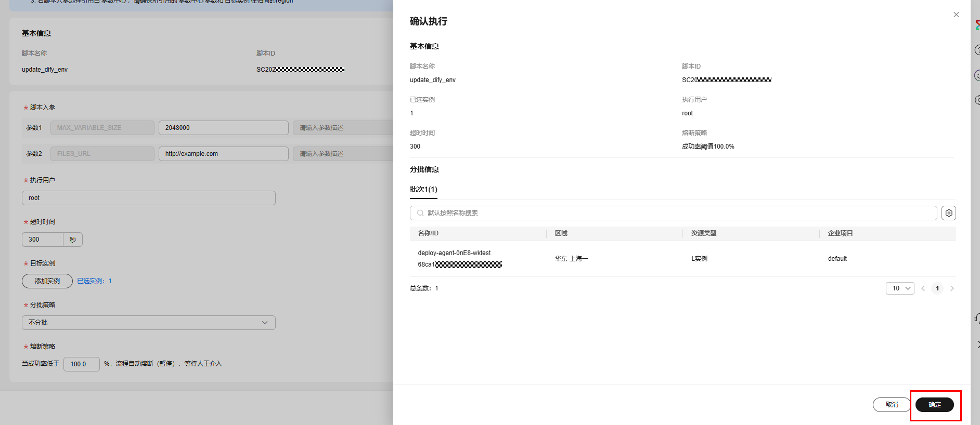
Task: Click 秒 unit label beside timeout
Action: coord(73,240)
